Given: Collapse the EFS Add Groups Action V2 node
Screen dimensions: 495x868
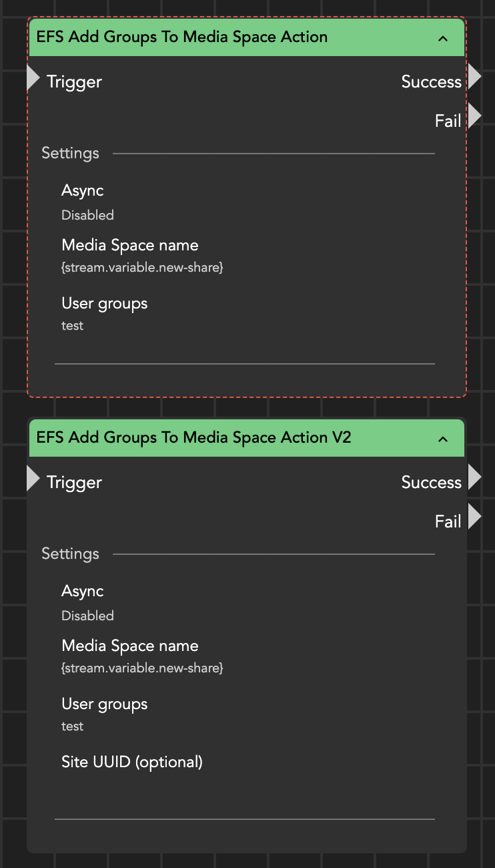Looking at the screenshot, I should click(x=443, y=439).
